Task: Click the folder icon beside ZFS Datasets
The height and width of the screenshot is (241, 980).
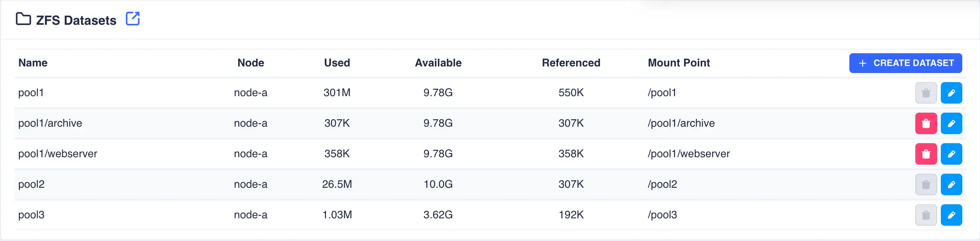Action: [23, 19]
